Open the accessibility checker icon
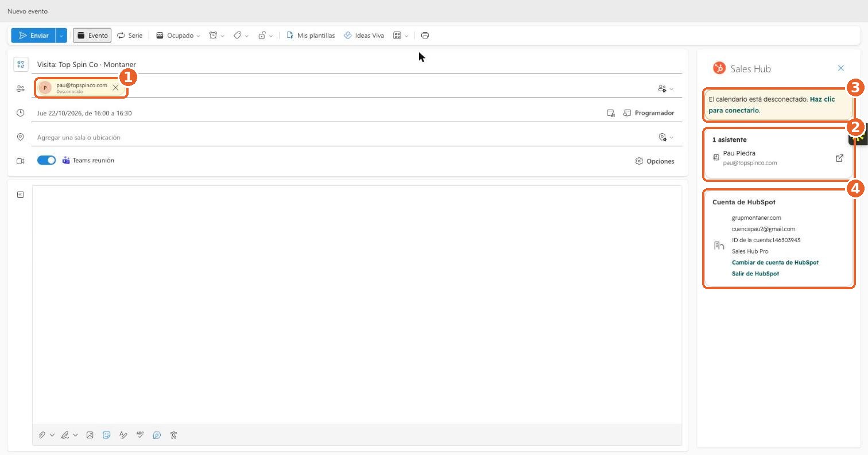868x455 pixels. tap(173, 435)
